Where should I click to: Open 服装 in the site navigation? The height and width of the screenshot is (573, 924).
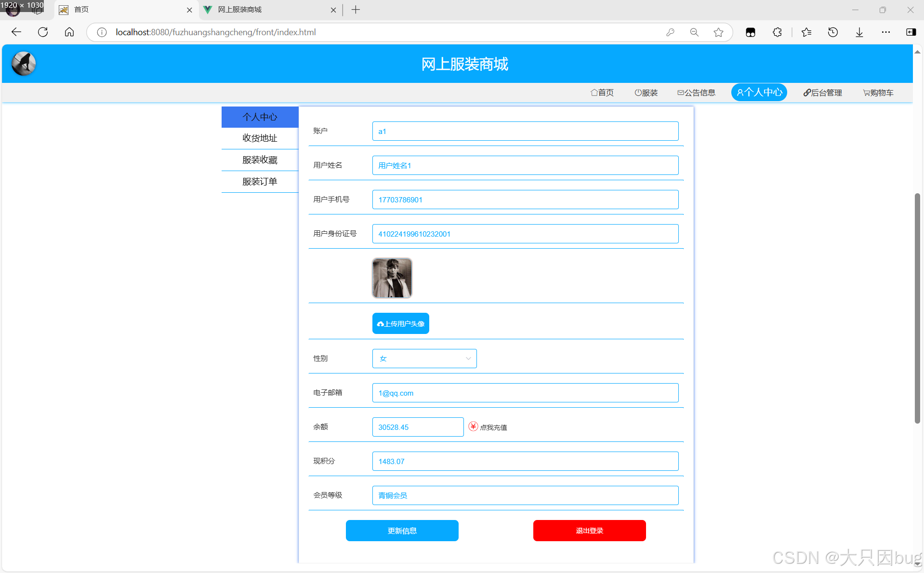tap(646, 93)
